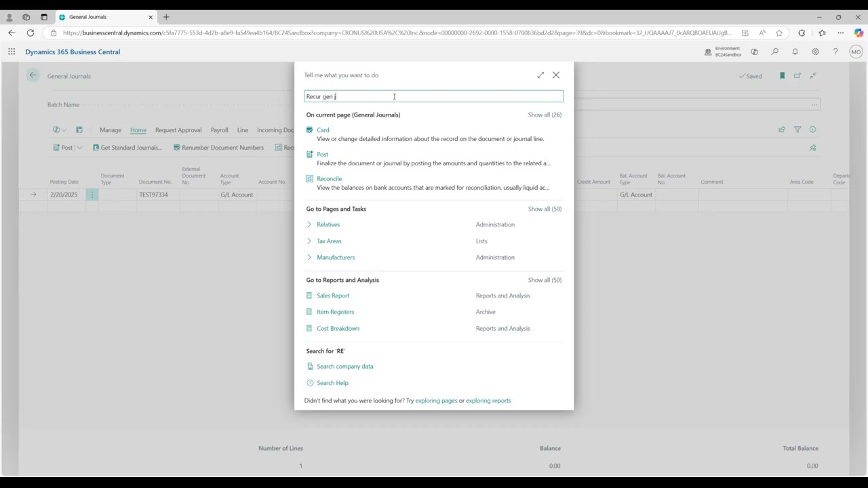Click Renumber Document Numbers action

[x=218, y=148]
